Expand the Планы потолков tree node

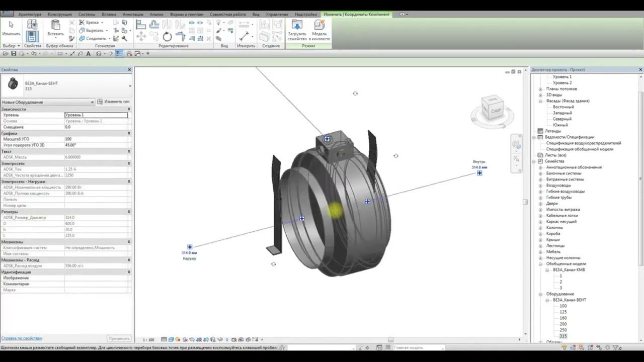coord(540,89)
